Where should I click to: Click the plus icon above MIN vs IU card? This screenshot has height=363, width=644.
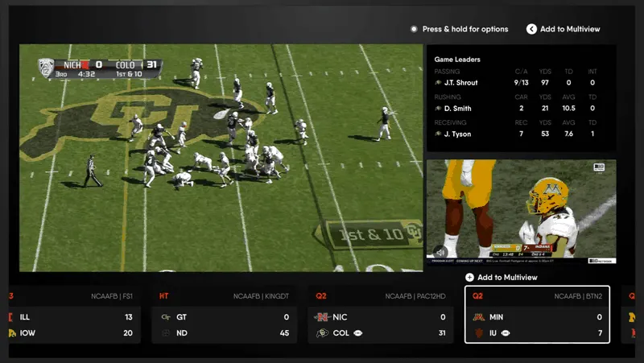[x=469, y=278]
